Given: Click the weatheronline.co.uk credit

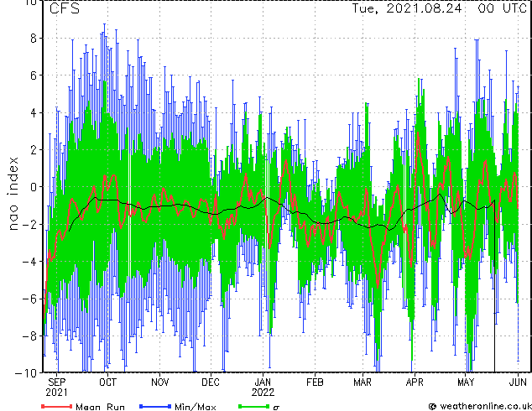Looking at the screenshot, I should pos(480,406).
